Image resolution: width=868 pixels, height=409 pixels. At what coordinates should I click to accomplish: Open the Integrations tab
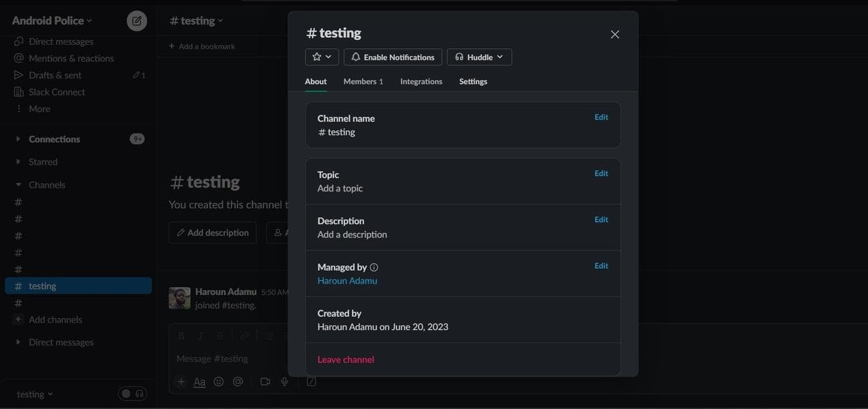point(421,81)
